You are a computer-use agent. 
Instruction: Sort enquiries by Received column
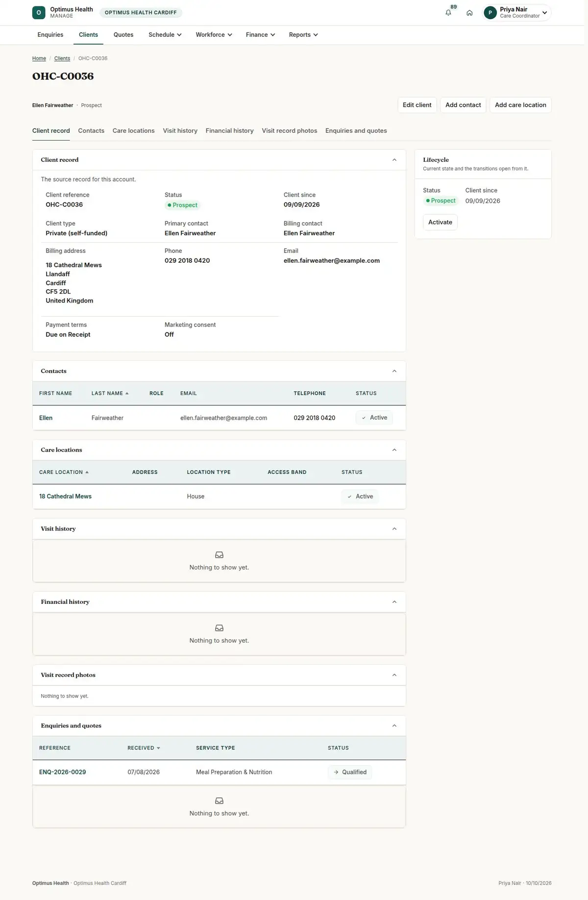pos(144,748)
